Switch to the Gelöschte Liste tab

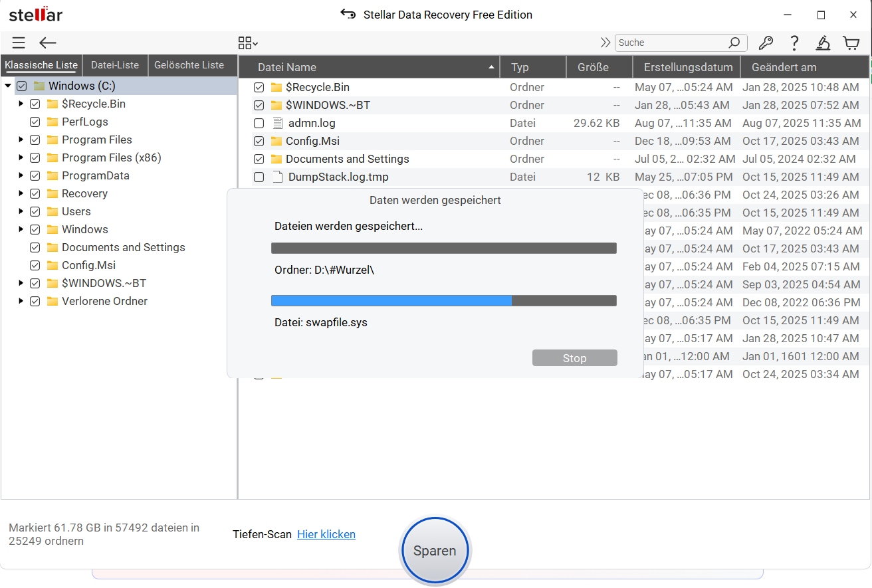click(x=189, y=65)
